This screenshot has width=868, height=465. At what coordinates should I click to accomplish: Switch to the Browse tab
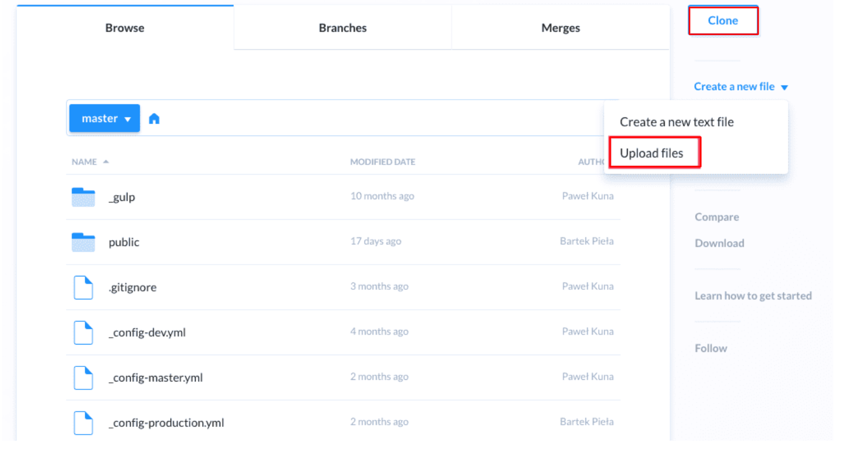125,28
